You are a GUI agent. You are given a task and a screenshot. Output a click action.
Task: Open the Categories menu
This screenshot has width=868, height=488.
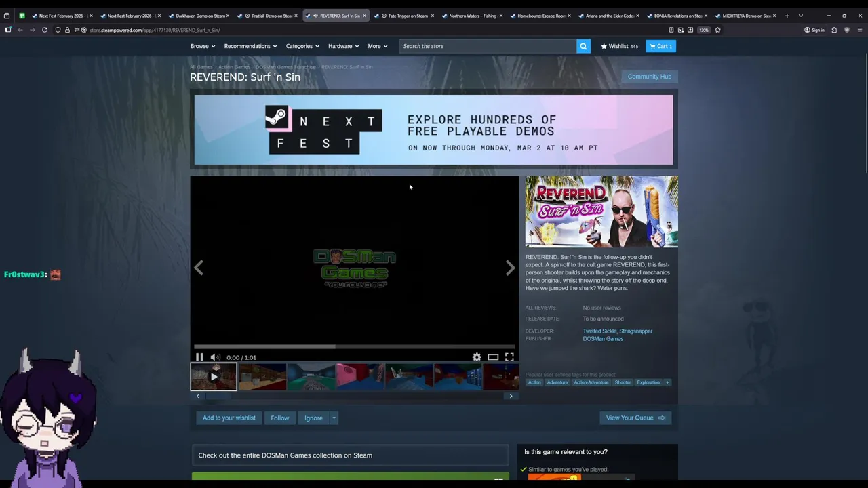pyautogui.click(x=302, y=46)
